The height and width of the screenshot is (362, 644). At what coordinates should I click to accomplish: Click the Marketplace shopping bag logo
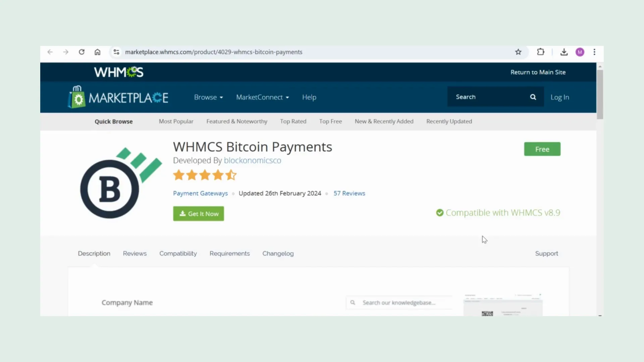coord(76,97)
